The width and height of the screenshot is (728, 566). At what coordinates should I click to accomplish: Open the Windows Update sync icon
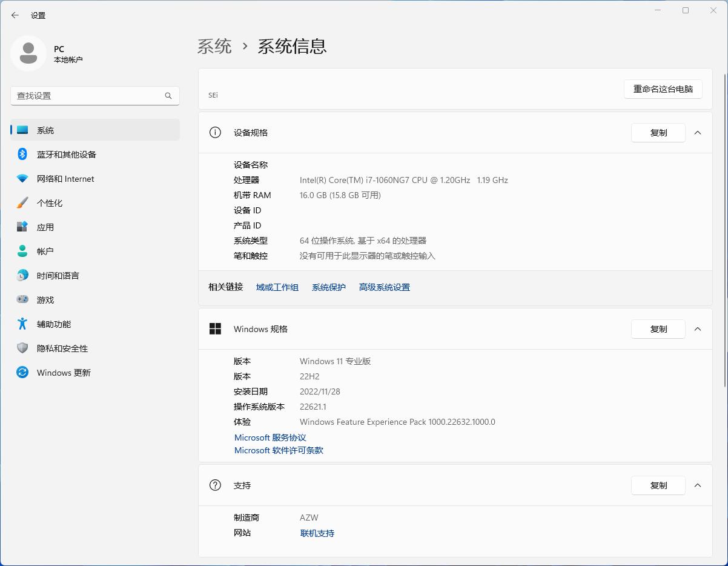(22, 373)
